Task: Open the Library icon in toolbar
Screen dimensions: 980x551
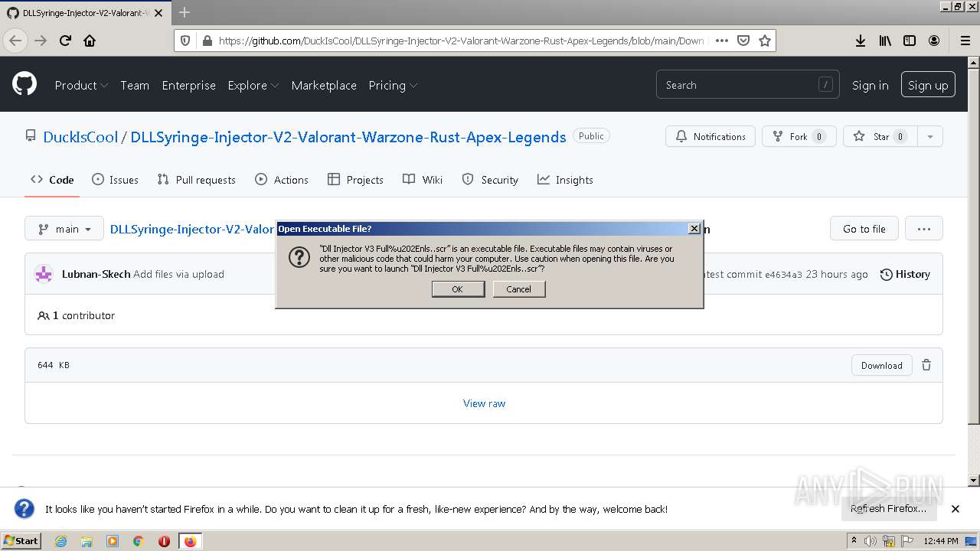Action: point(885,41)
